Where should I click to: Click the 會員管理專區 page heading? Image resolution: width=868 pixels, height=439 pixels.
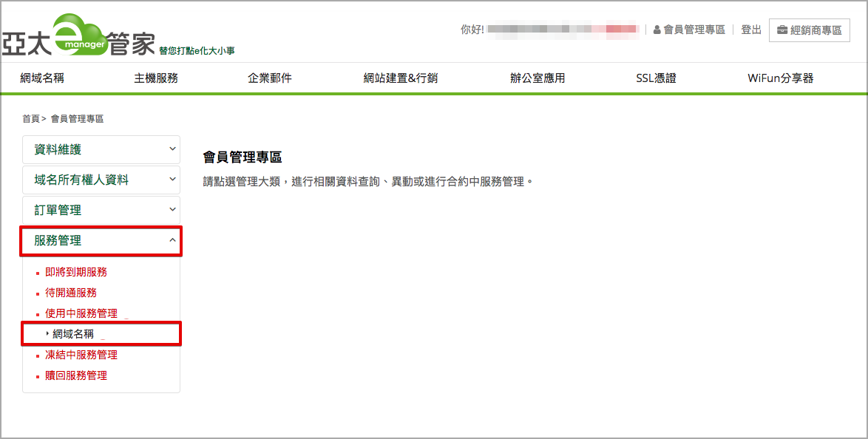[243, 157]
